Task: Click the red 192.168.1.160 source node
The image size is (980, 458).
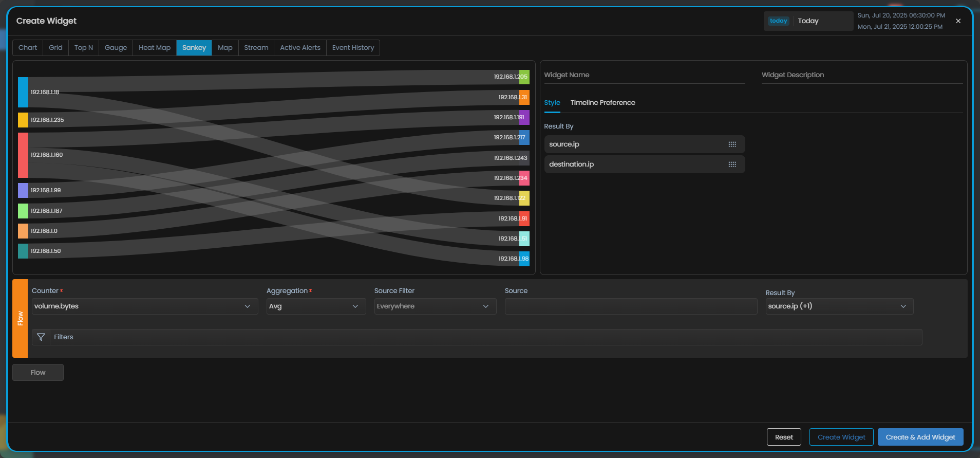Action: (x=23, y=155)
